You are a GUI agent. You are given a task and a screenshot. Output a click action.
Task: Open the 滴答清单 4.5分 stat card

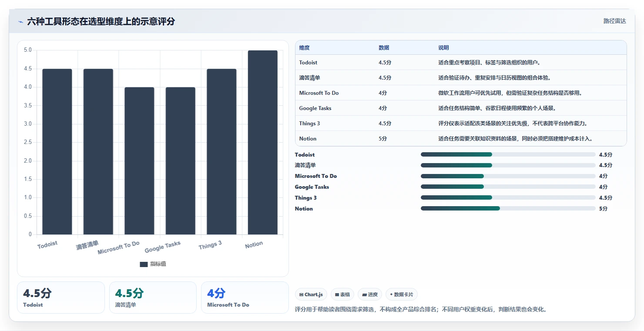(153, 298)
